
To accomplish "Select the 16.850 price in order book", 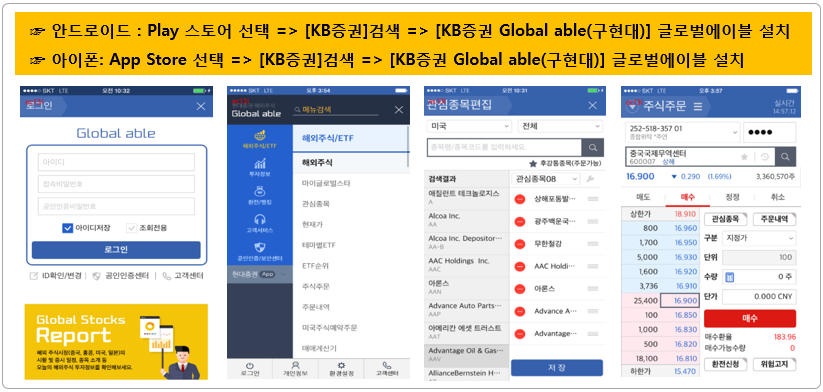I will point(685,315).
